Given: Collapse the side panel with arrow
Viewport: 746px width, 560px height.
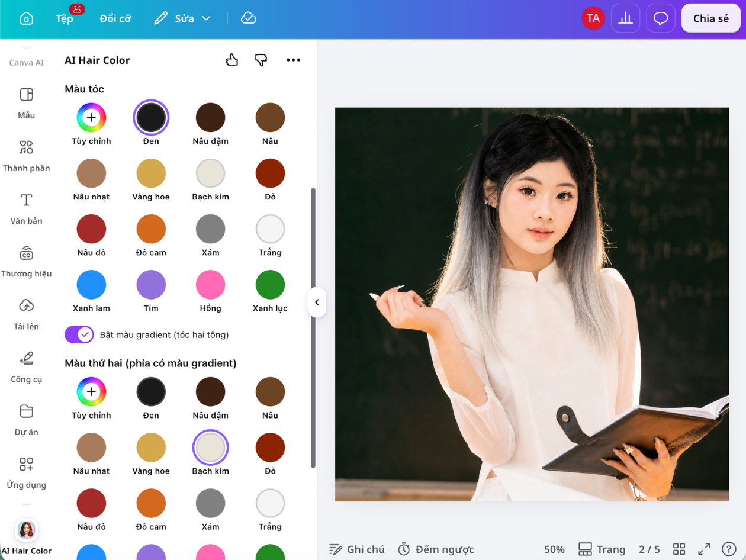Looking at the screenshot, I should (x=317, y=302).
